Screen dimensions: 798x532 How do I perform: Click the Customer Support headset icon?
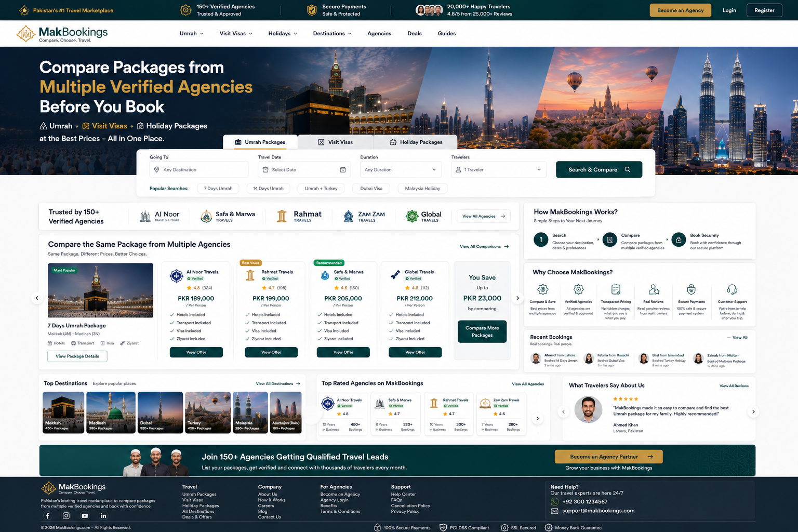(x=732, y=289)
